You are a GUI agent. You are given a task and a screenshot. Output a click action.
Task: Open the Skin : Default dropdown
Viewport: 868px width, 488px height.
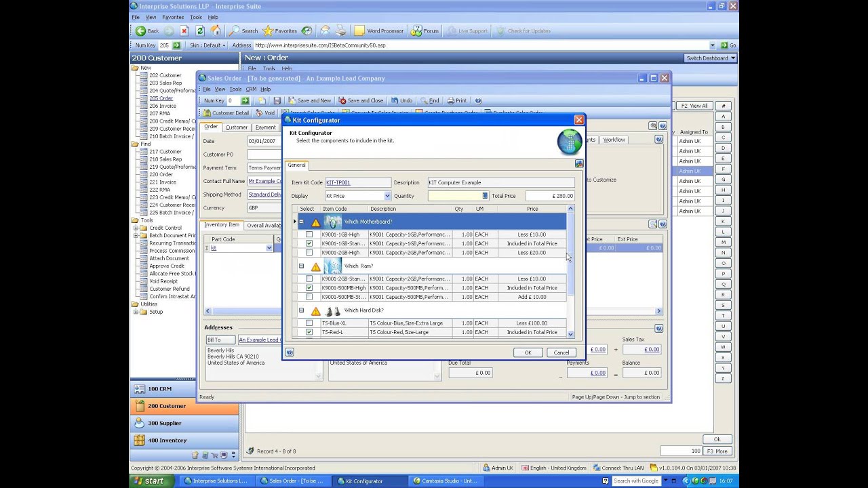(208, 45)
